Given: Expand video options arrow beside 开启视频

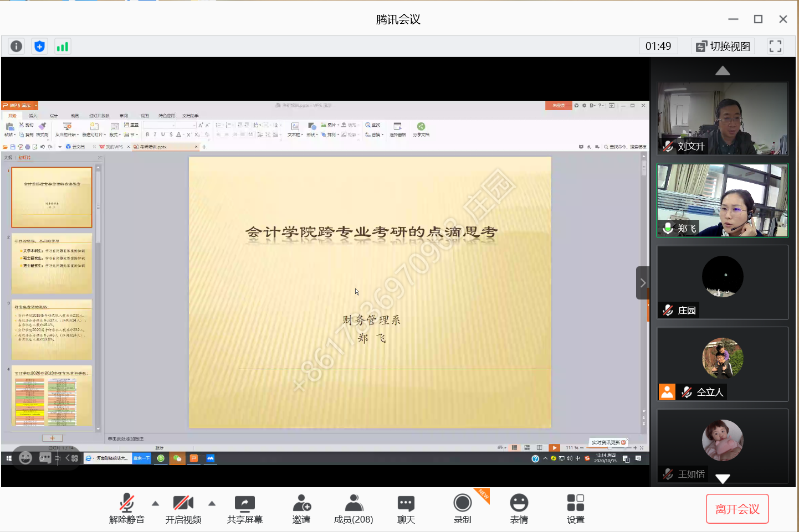Looking at the screenshot, I should [x=212, y=503].
